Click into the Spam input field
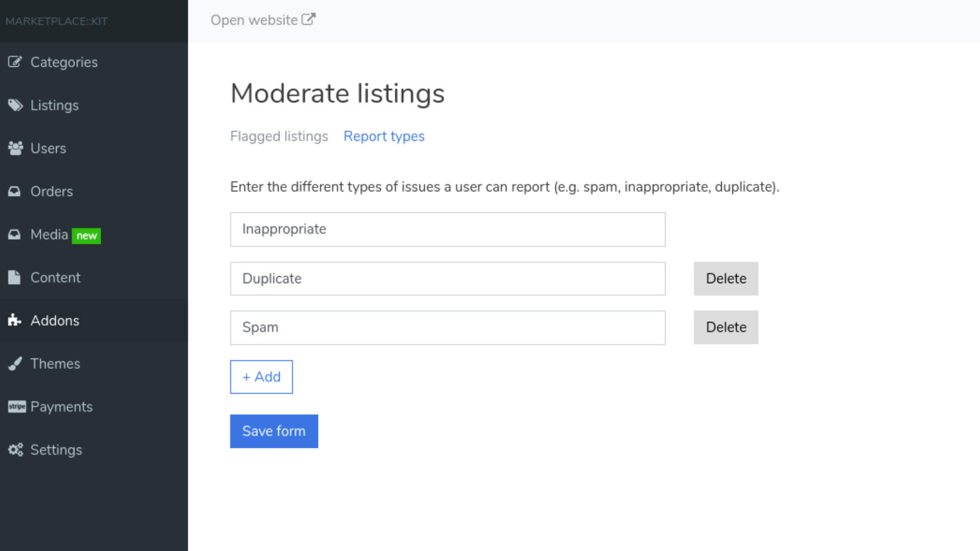This screenshot has height=551, width=980. pos(447,328)
